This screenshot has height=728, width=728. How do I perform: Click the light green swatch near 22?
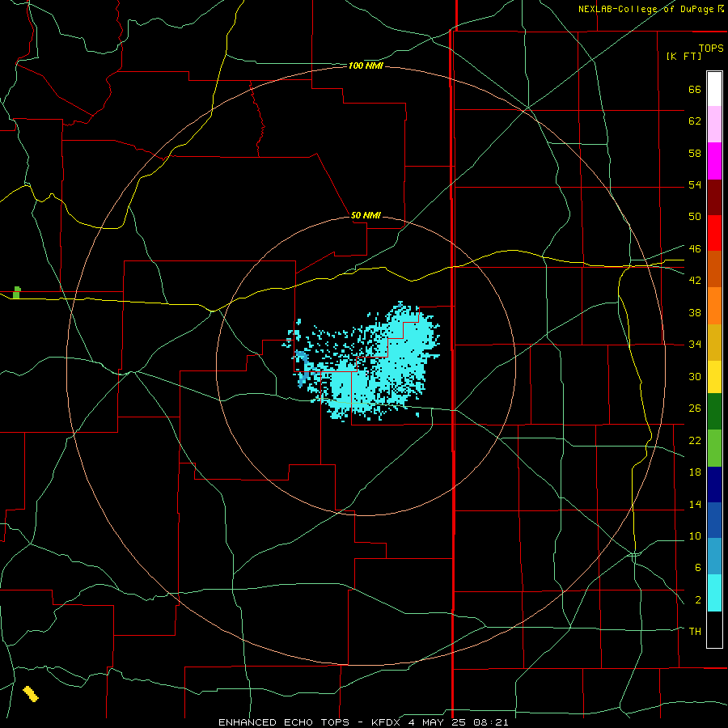tap(714, 448)
